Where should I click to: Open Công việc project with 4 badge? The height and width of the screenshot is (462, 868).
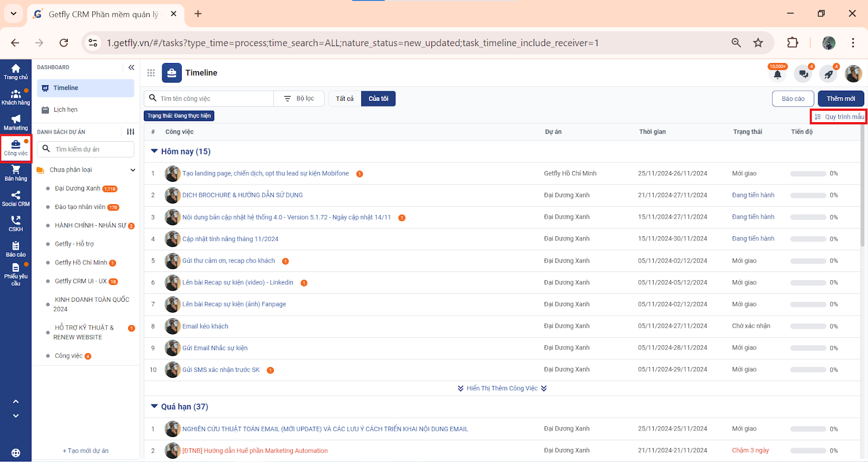[x=69, y=356]
